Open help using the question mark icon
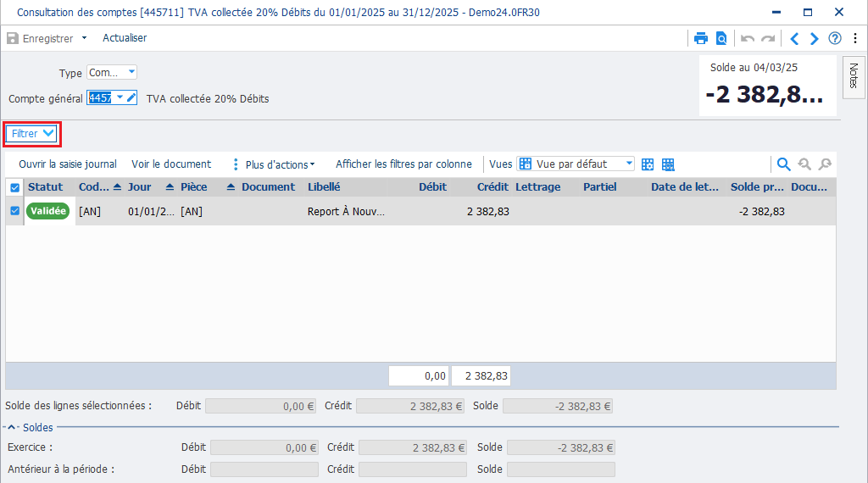 coord(834,38)
